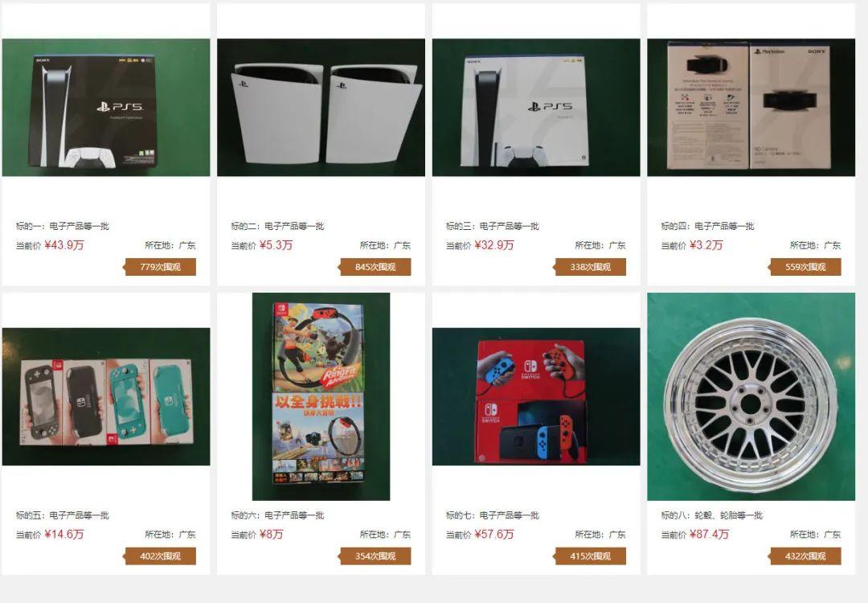
Task: Open the Switch Lite consoles photo
Action: [106, 396]
